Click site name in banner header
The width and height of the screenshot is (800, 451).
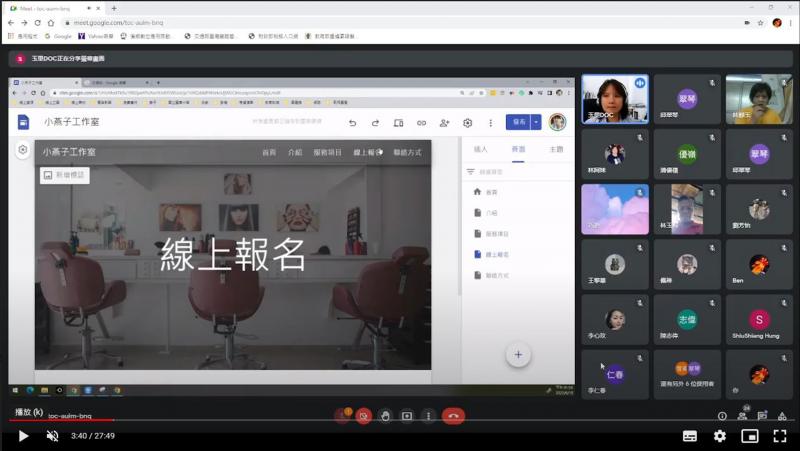[x=69, y=152]
